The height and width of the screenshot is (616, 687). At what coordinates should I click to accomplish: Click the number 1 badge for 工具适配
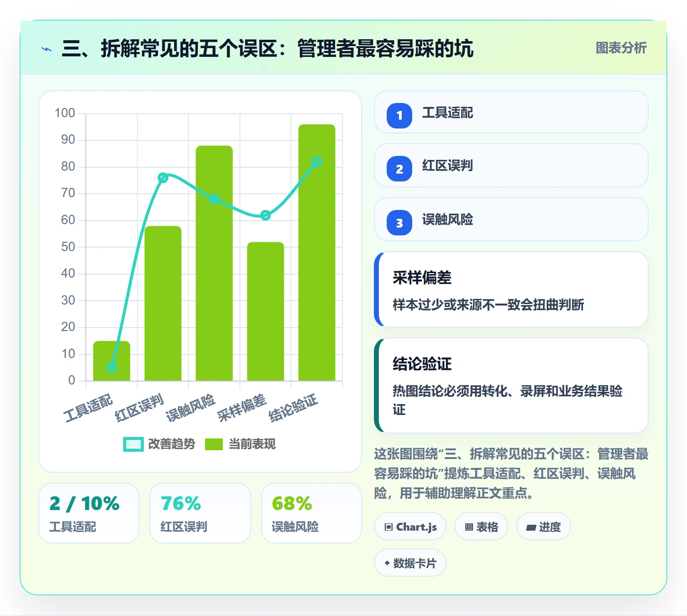[x=399, y=116]
